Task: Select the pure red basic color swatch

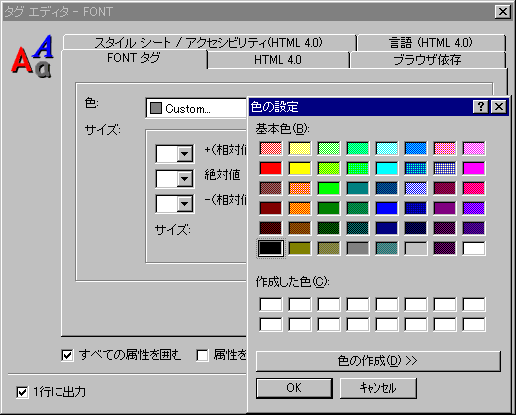Action: (x=271, y=168)
